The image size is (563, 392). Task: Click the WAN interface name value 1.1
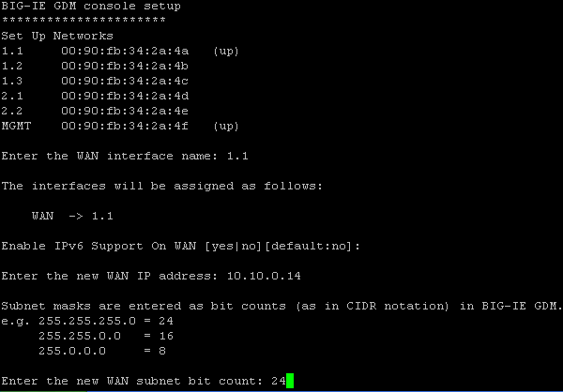coord(237,156)
